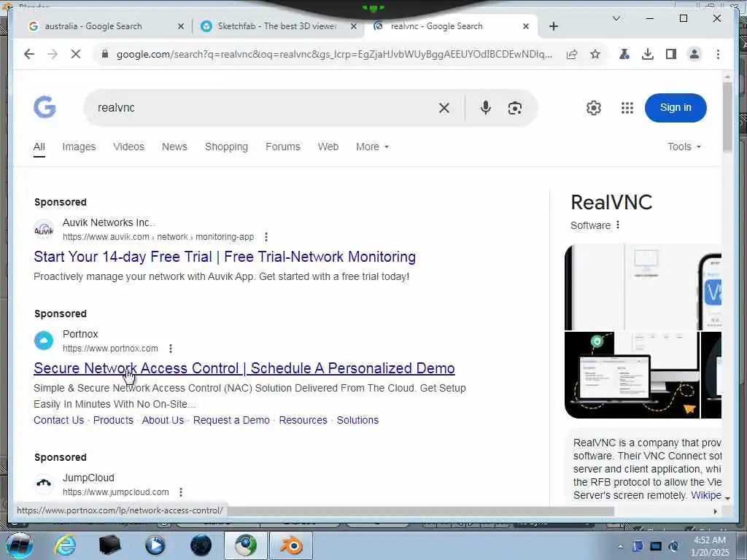Open the Request a Demo link

[231, 420]
